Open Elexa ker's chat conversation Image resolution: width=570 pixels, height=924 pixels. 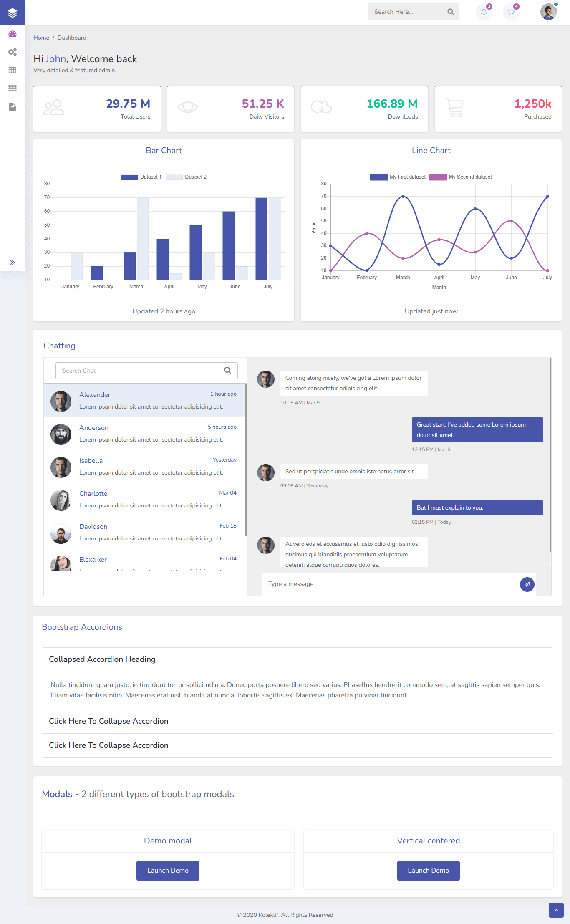[144, 560]
